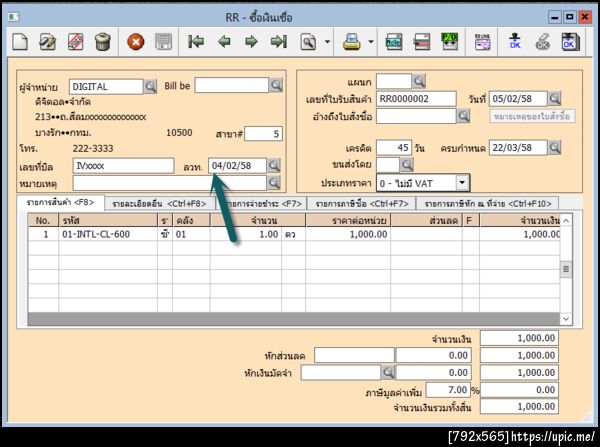Open รายละเอียดอื่น <Ctrl+F8> tab
The height and width of the screenshot is (447, 600).
(159, 204)
